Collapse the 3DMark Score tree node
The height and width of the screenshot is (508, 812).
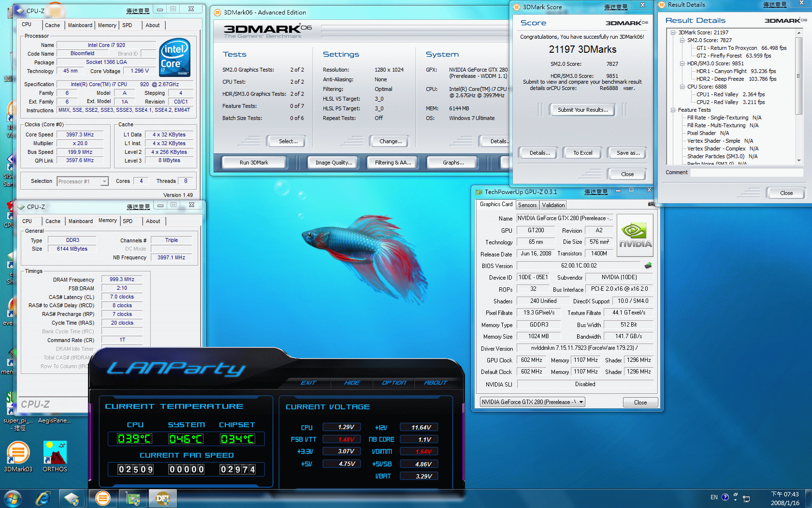click(673, 32)
